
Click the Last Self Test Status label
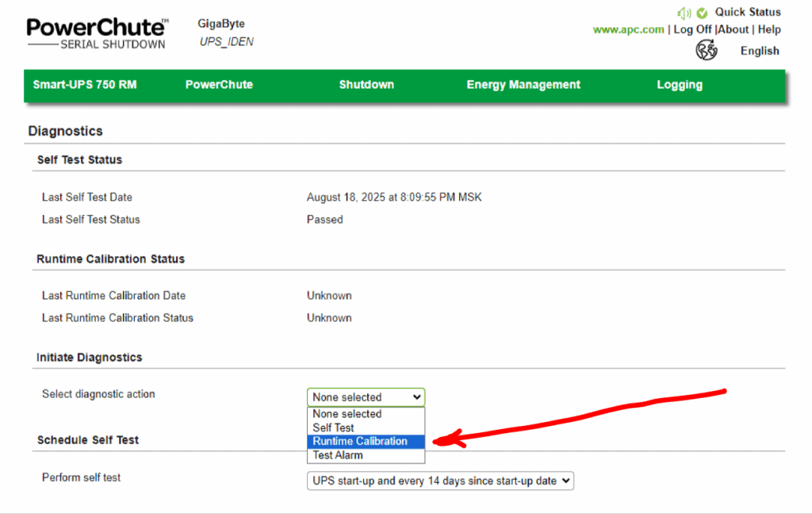pyautogui.click(x=91, y=220)
